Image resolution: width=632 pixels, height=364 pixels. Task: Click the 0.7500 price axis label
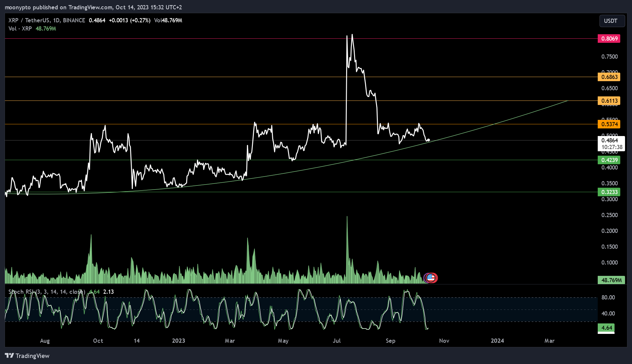pos(609,56)
